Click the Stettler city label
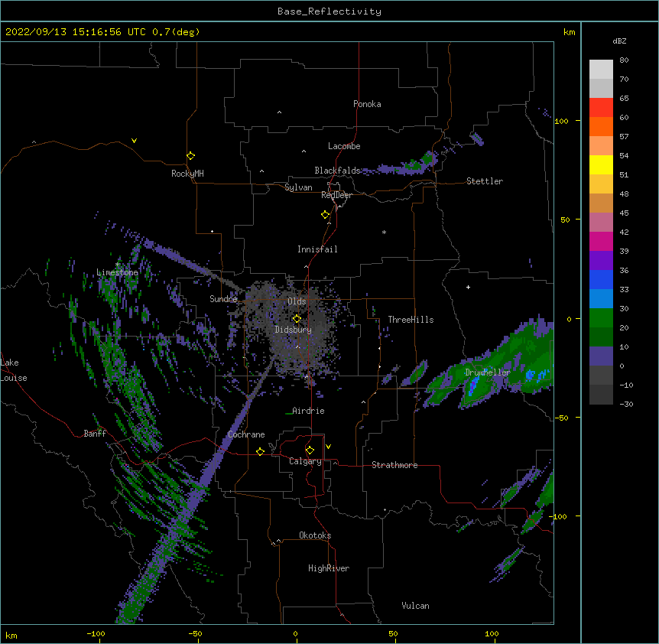The height and width of the screenshot is (644, 659). (x=485, y=181)
